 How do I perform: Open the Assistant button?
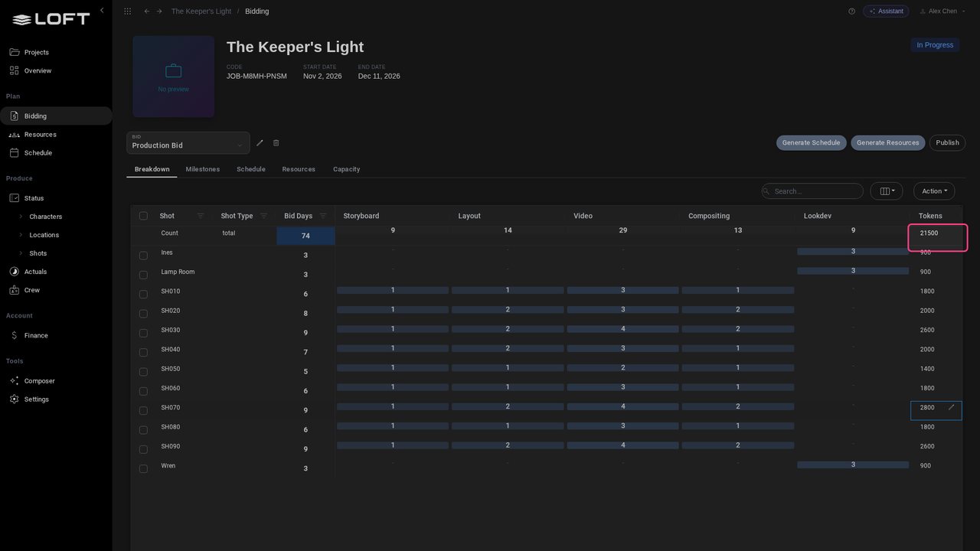click(886, 11)
